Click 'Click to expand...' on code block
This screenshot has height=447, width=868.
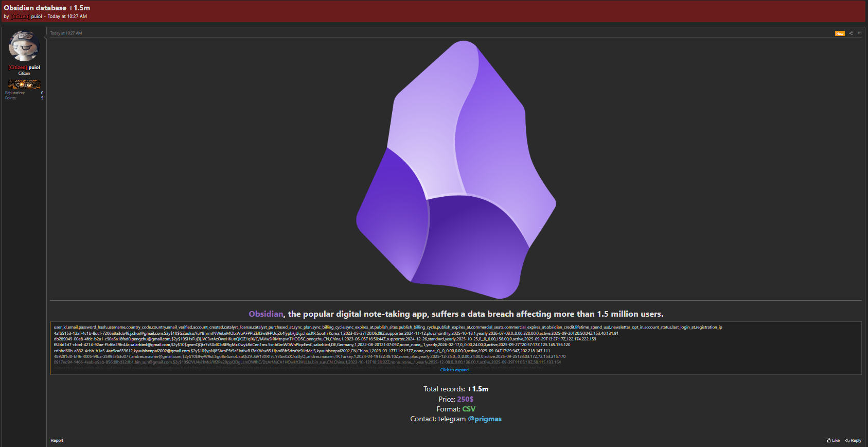pyautogui.click(x=455, y=370)
